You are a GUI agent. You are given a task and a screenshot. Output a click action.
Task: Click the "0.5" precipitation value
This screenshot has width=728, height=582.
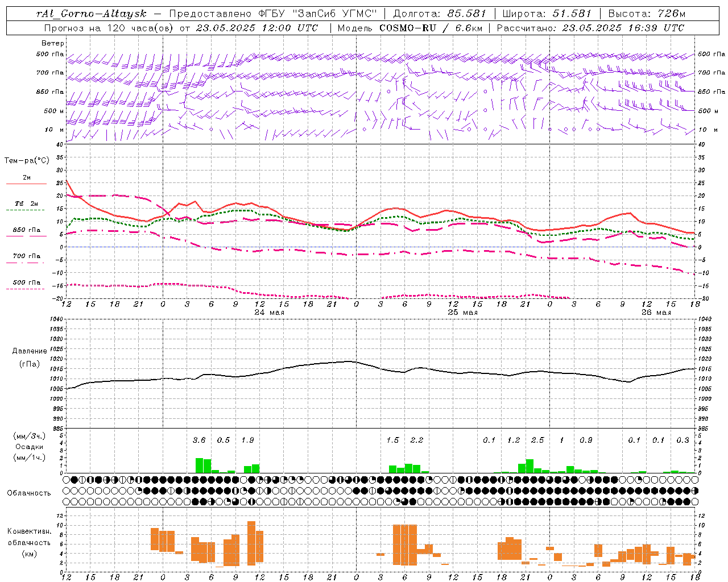tap(224, 440)
